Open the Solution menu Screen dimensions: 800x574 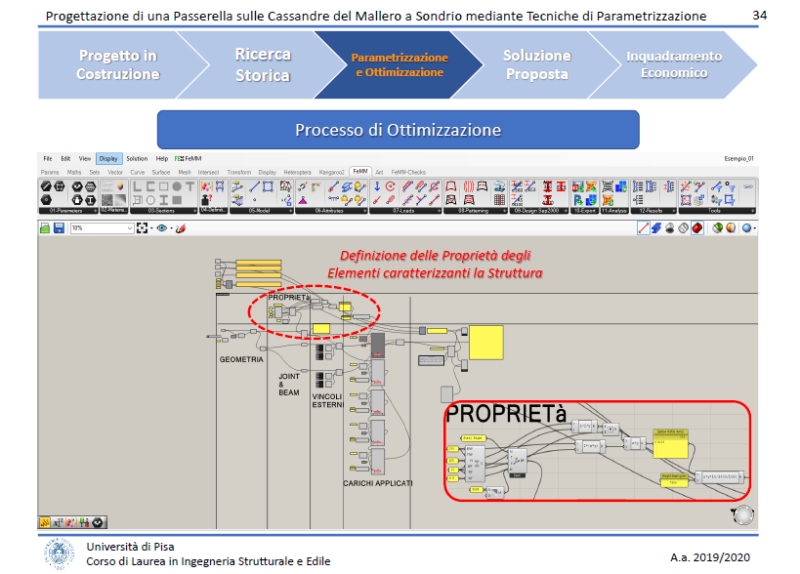point(137,158)
